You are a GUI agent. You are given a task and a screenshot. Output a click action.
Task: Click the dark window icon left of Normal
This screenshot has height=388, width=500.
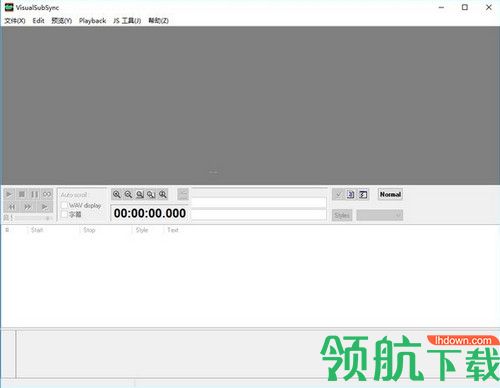pyautogui.click(x=363, y=194)
